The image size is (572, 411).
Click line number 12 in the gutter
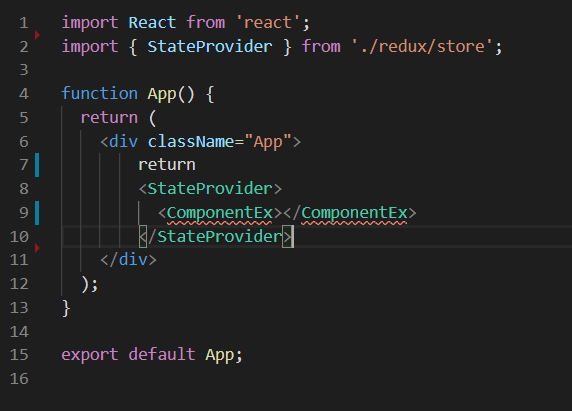click(19, 284)
